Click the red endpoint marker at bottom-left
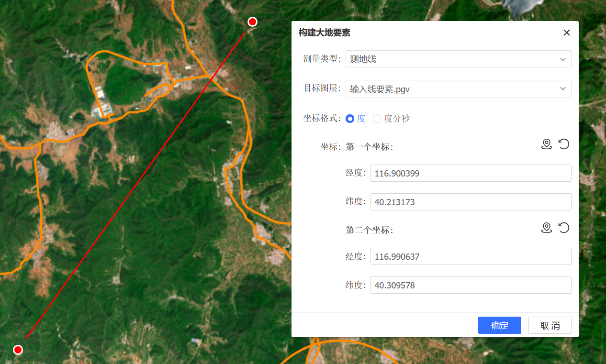Image resolution: width=606 pixels, height=364 pixels. pos(18,350)
